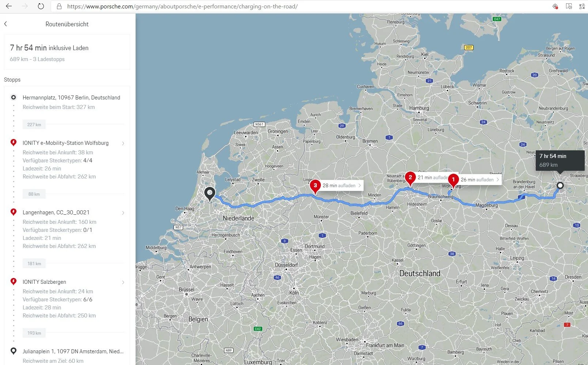
Task: Select map marker 1 near Wolfsburg
Action: click(453, 180)
